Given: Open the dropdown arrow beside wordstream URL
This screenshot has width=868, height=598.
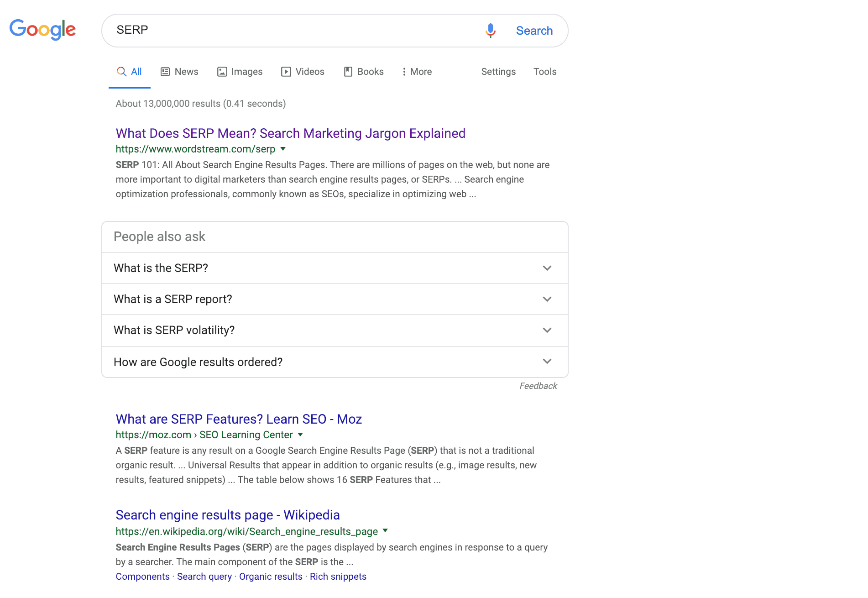Looking at the screenshot, I should pos(283,149).
